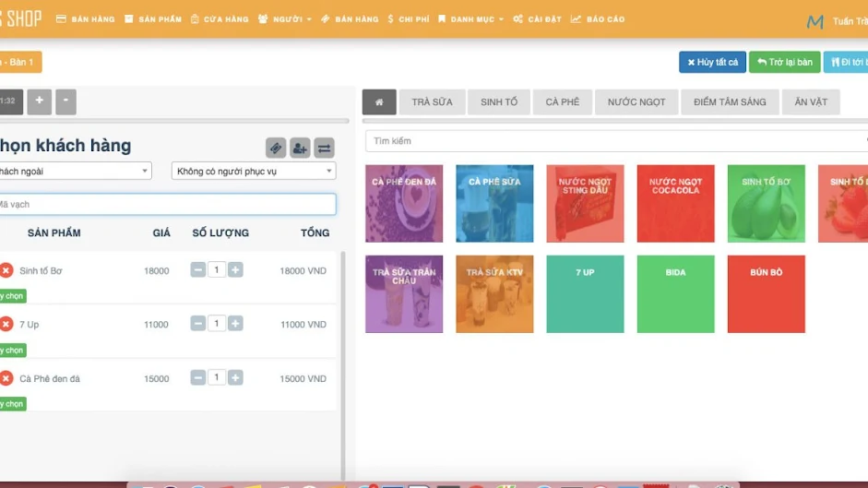Viewport: 868px width, 488px height.
Task: Click options button under Sinh tố Bơ
Action: (13, 296)
